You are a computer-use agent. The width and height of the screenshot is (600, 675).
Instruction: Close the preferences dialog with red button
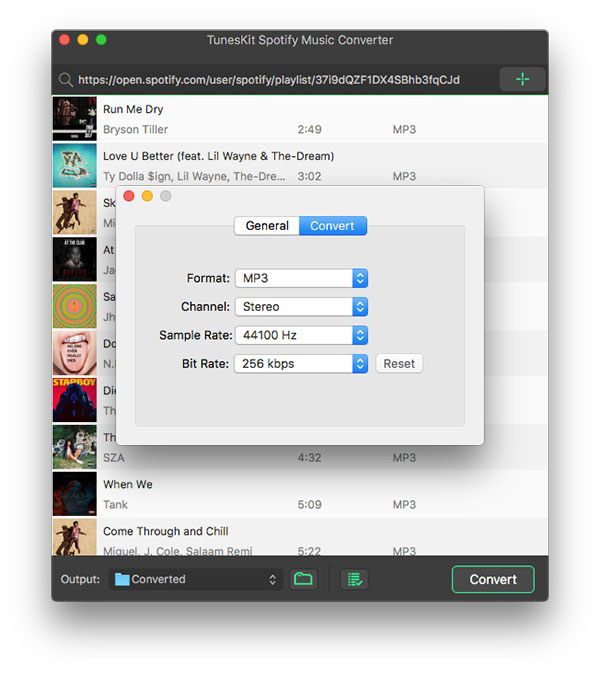(129, 196)
